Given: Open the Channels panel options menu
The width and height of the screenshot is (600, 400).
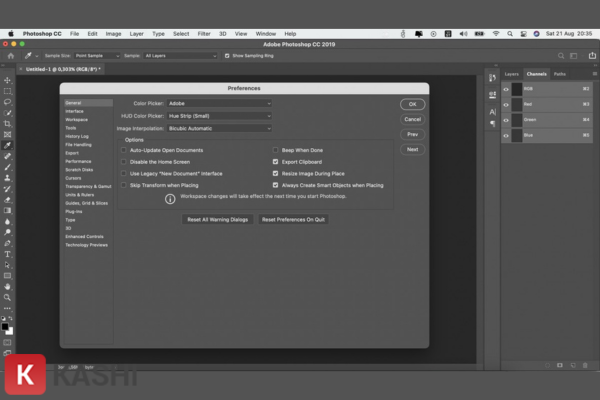Looking at the screenshot, I should pyautogui.click(x=595, y=74).
